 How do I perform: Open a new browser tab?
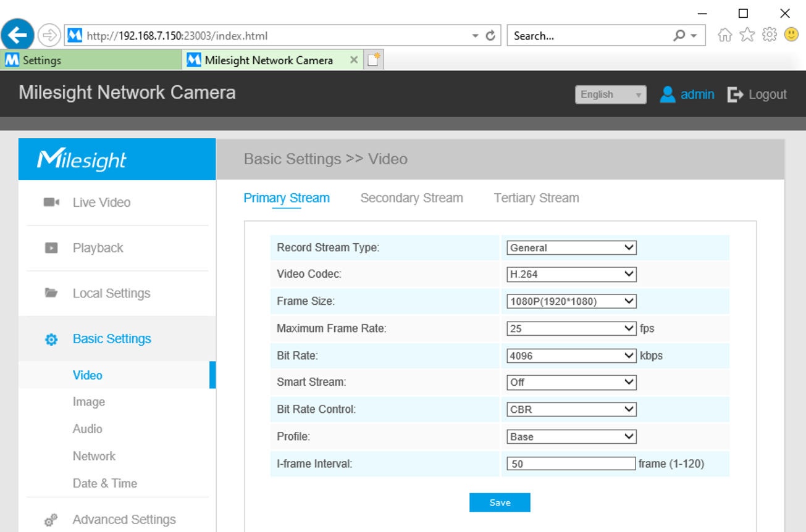(x=374, y=60)
